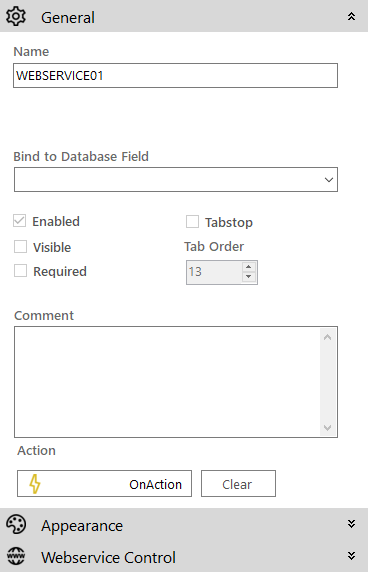Click the OnAction button
Image resolution: width=368 pixels, height=572 pixels.
coord(104,484)
